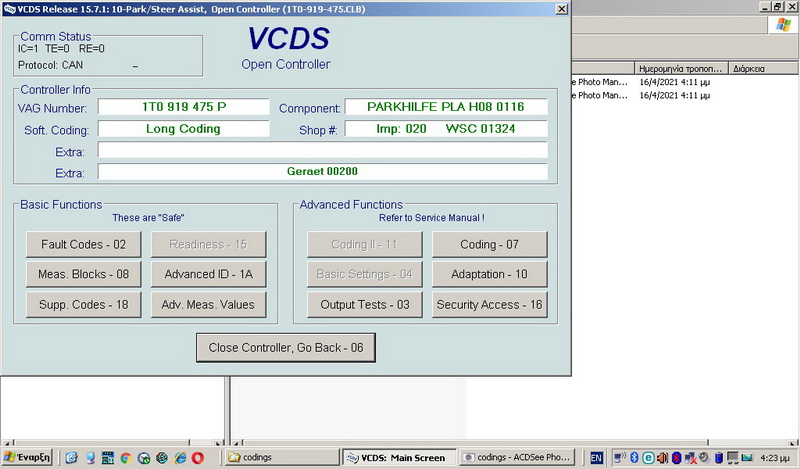Open Adv. Meas. Values
Image resolution: width=800 pixels, height=469 pixels.
click(x=208, y=305)
